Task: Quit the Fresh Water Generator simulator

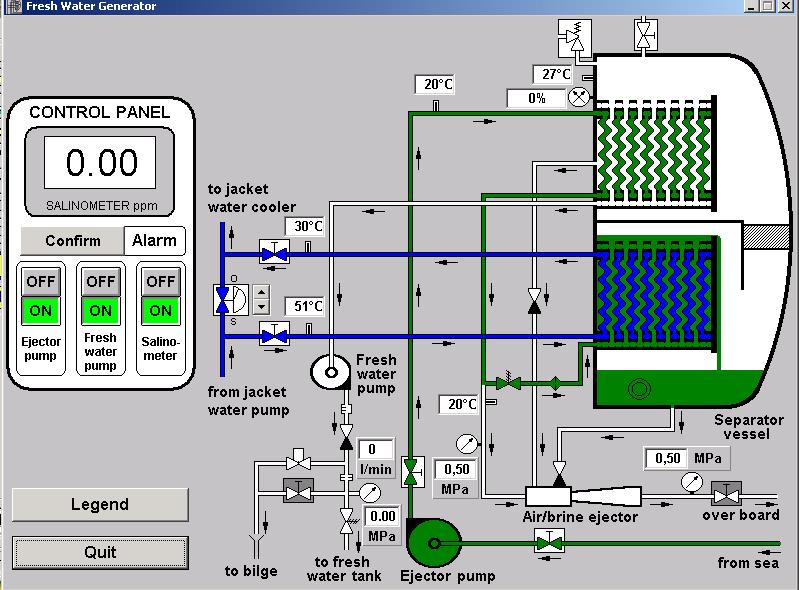Action: [100, 552]
